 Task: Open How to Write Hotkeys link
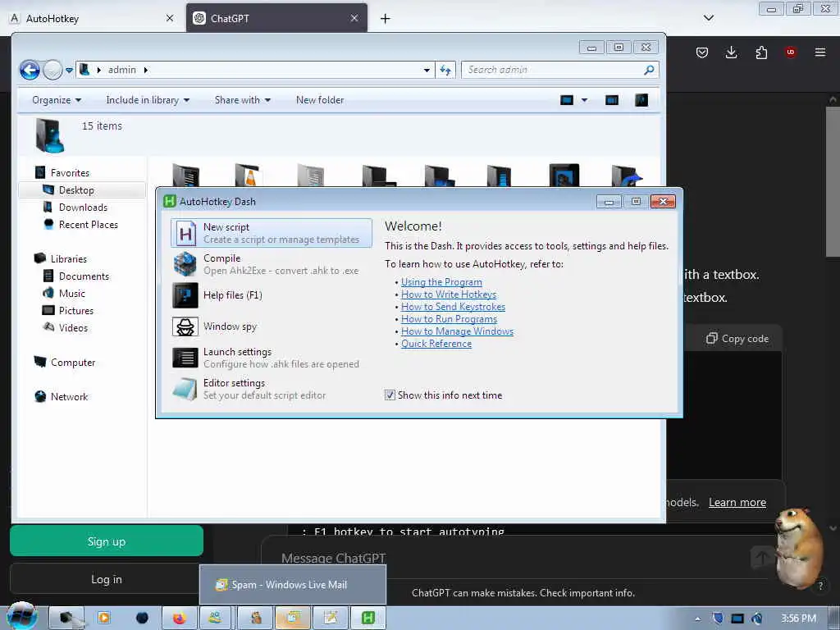click(x=449, y=294)
